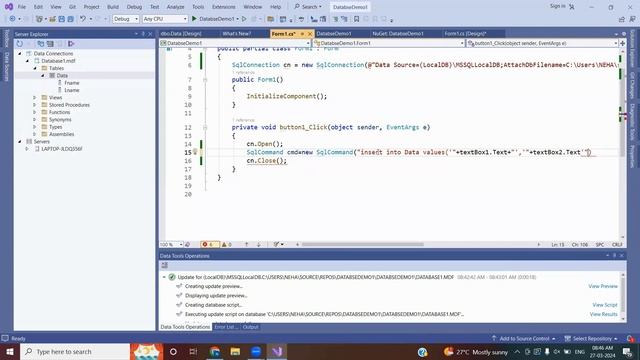Click the Connect to Database icon

point(40,44)
